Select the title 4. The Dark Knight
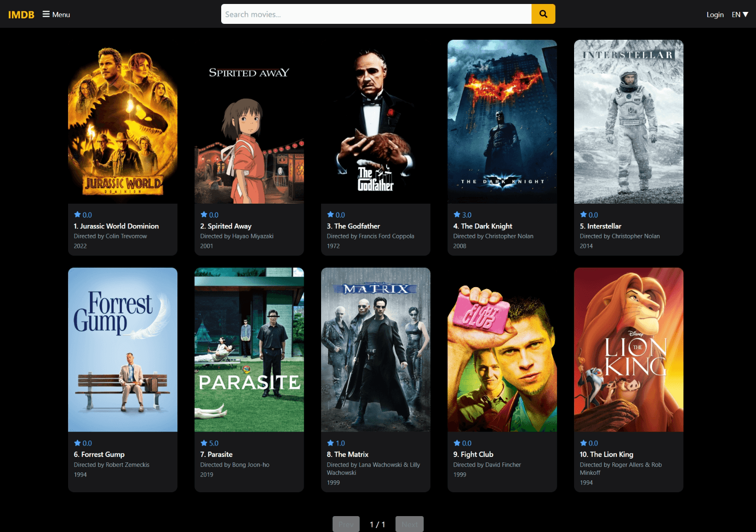Screen dimensions: 756x532 [x=483, y=226]
